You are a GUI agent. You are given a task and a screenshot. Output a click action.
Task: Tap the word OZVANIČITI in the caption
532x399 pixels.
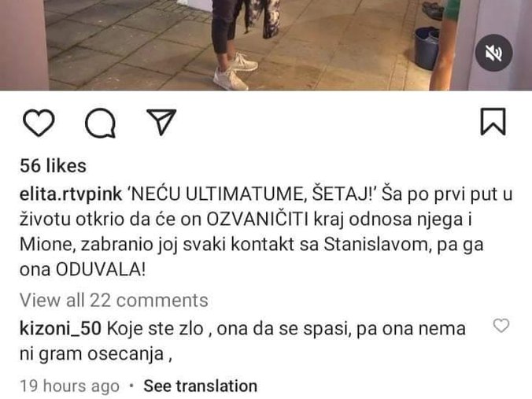click(x=257, y=220)
